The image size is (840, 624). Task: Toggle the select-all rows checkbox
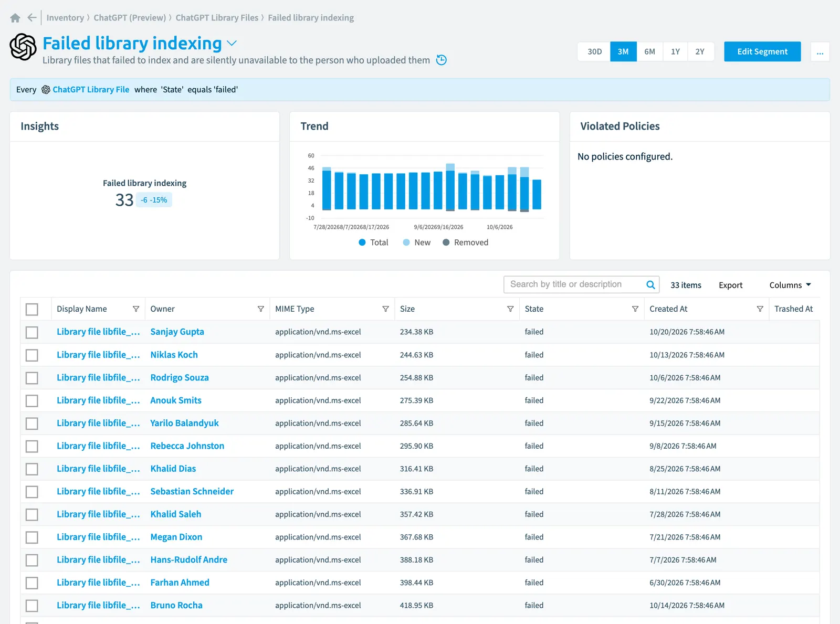click(32, 310)
